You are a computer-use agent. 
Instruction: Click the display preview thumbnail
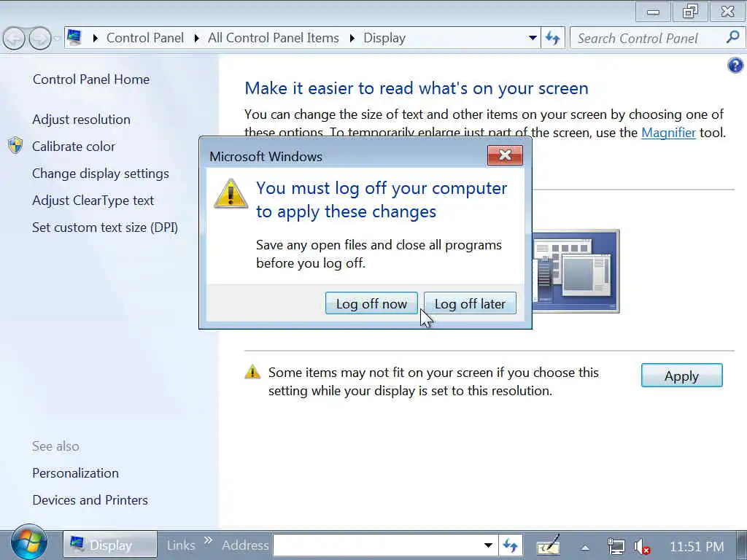576,271
